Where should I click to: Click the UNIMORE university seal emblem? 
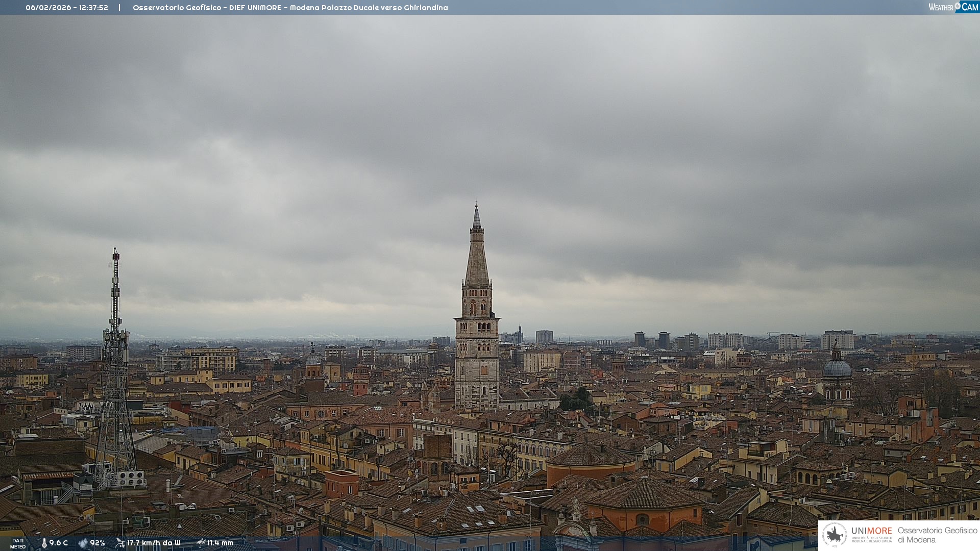point(835,535)
